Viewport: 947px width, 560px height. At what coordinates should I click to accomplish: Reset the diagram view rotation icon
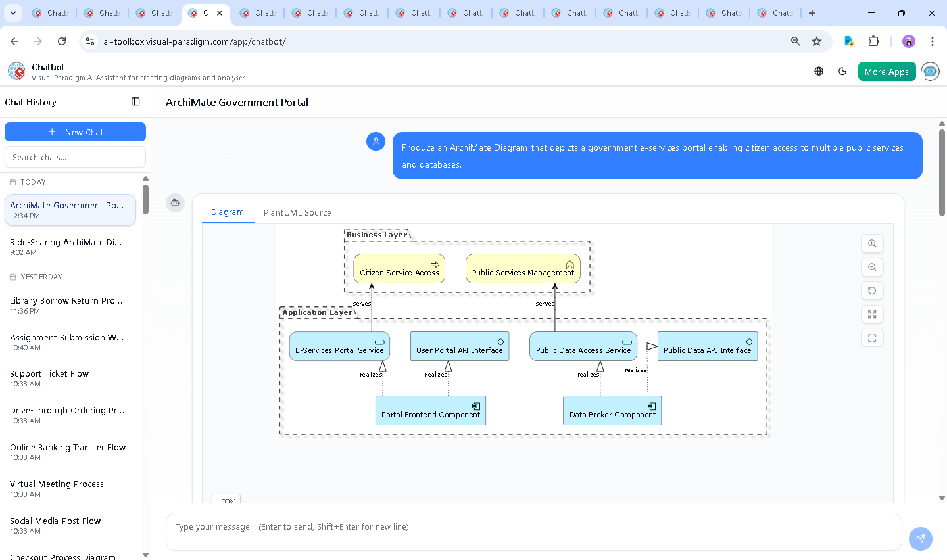tap(872, 291)
